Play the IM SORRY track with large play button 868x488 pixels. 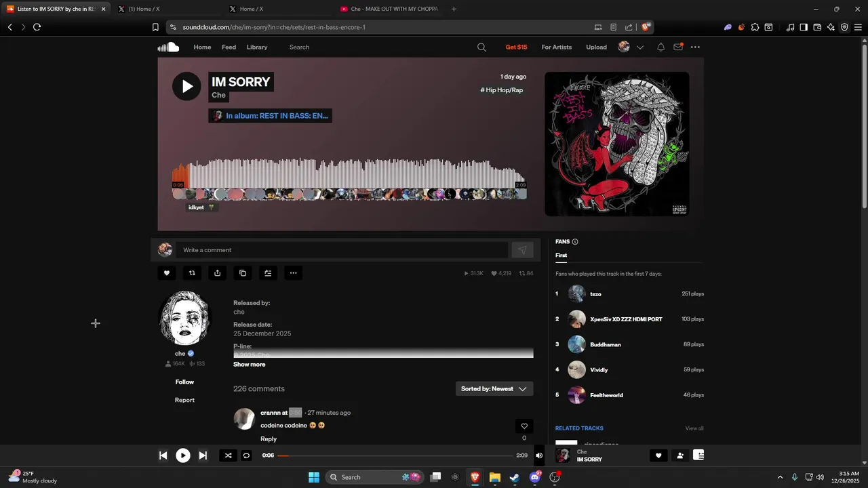pyautogui.click(x=186, y=86)
